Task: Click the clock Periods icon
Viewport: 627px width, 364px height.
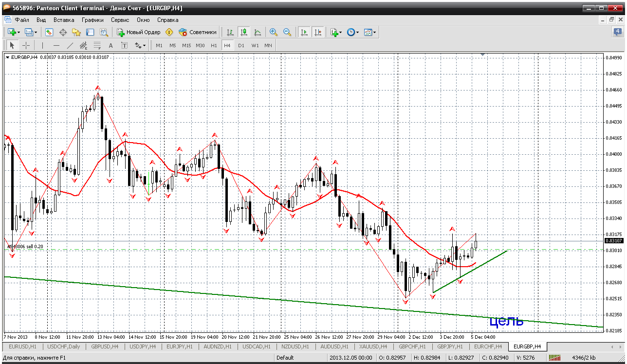Action: click(350, 32)
